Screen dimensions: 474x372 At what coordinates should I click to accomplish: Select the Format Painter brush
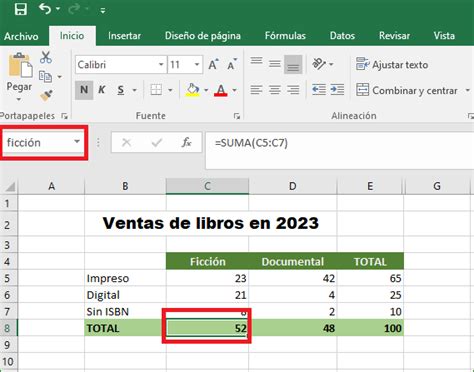[46, 96]
